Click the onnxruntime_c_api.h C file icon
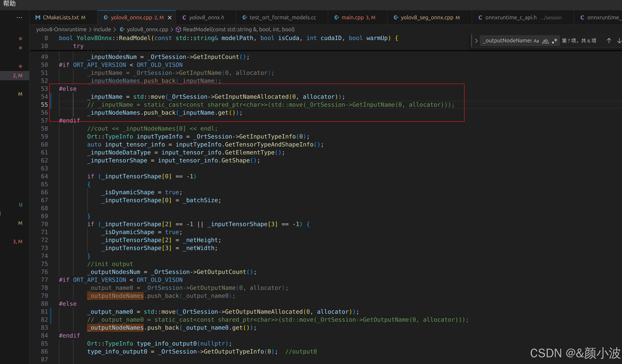Image resolution: width=622 pixels, height=364 pixels. 480,18
